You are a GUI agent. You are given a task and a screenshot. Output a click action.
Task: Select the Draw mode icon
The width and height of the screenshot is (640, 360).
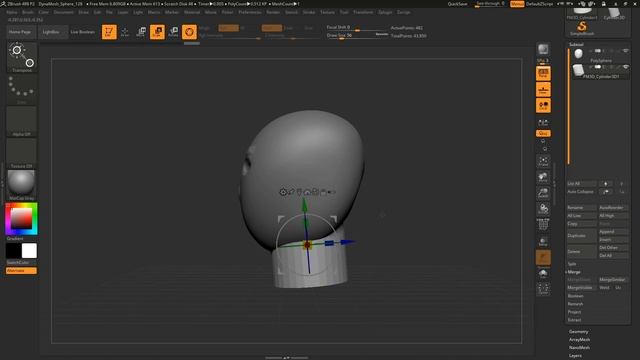125,32
